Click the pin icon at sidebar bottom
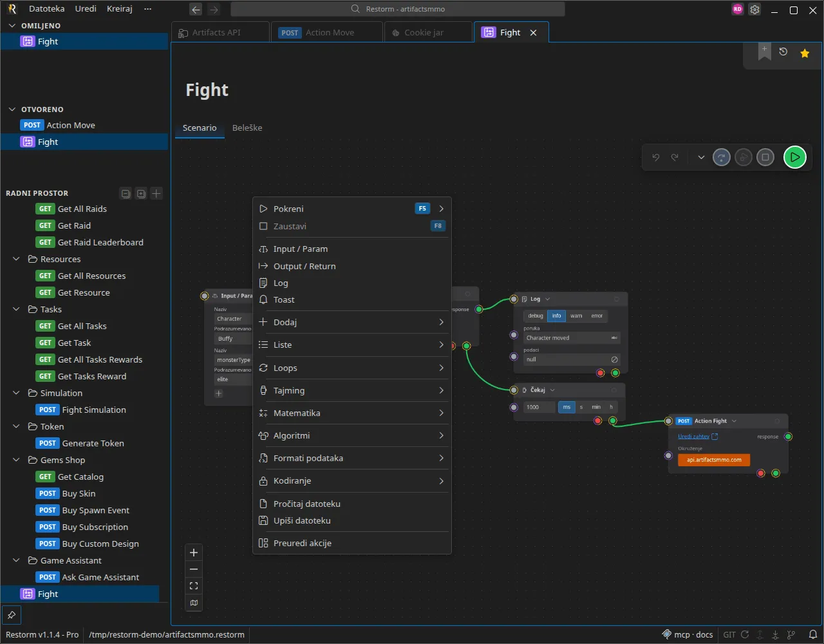 (11, 614)
